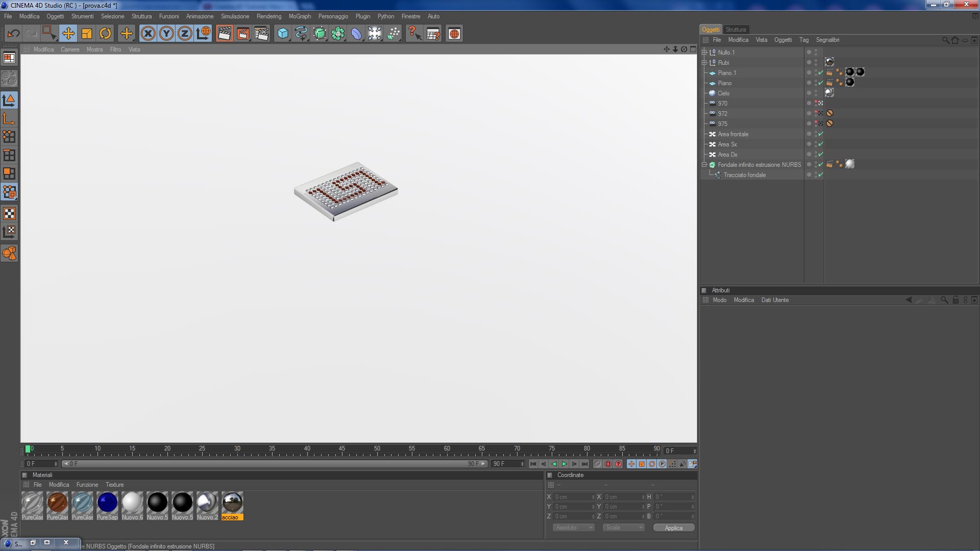Open Edit Render Settings icon
980x551 pixels.
point(261,34)
